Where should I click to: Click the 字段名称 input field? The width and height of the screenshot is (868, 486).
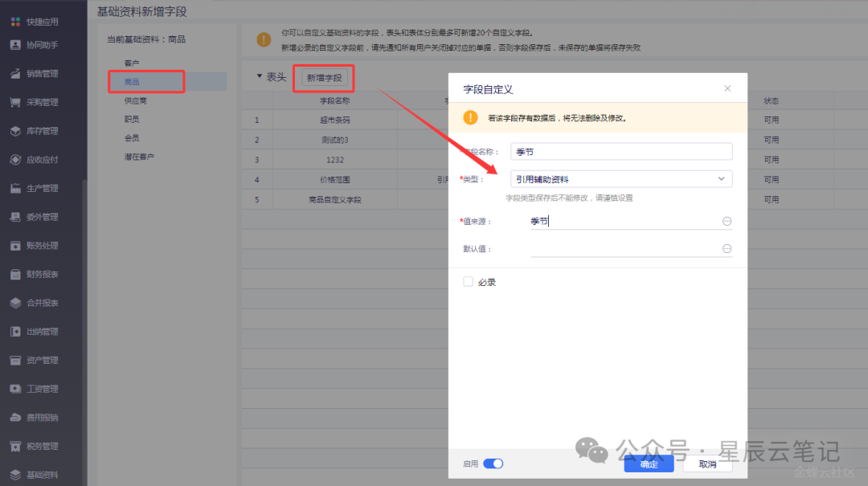click(621, 152)
